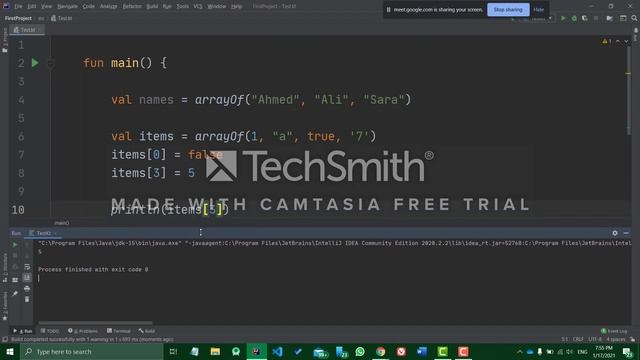The height and width of the screenshot is (360, 640).
Task: Click the Windows search box
Action: [92, 351]
